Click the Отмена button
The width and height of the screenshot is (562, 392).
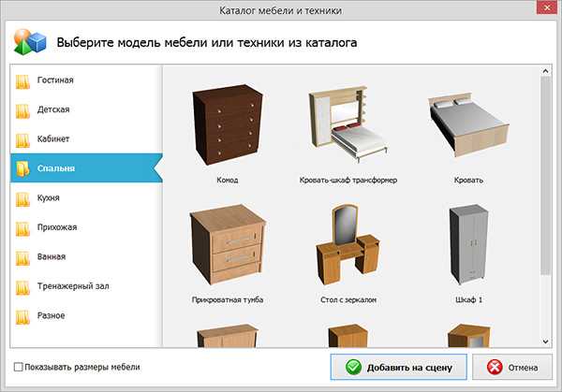[x=512, y=367]
